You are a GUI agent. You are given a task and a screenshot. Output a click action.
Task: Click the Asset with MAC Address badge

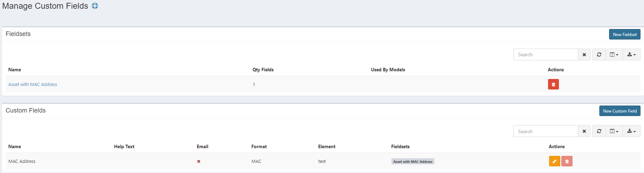[413, 161]
